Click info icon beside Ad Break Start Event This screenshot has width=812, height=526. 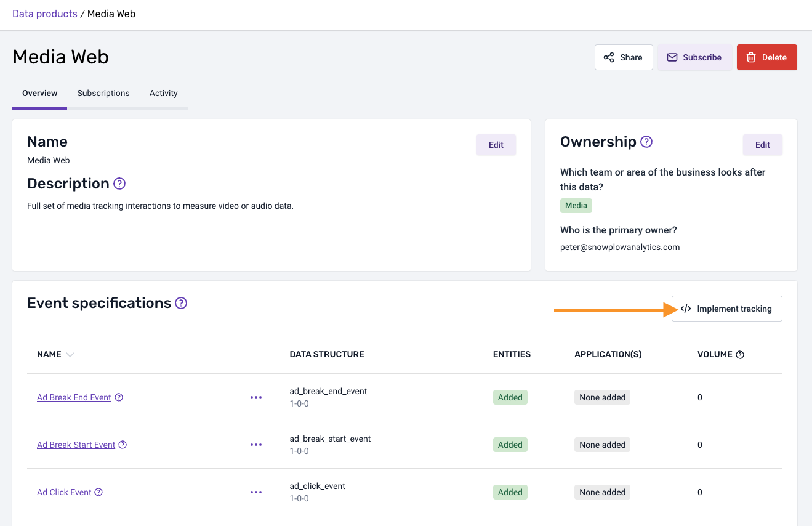(123, 445)
